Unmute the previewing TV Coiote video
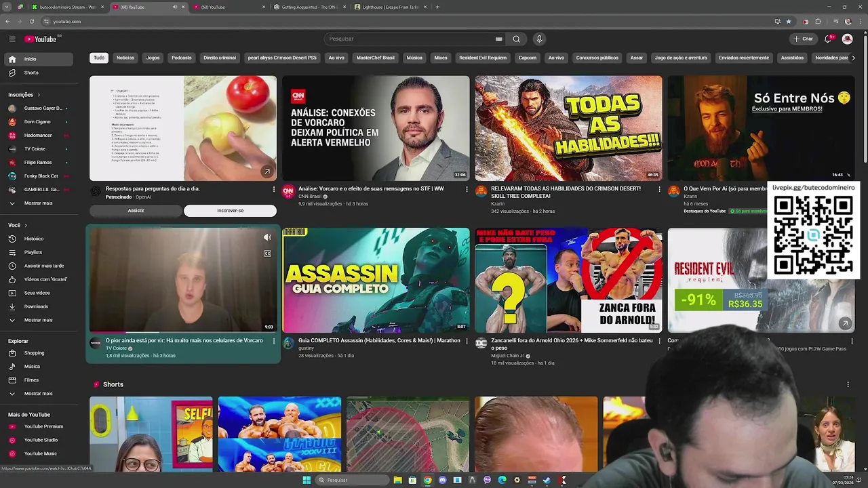This screenshot has height=488, width=868. click(267, 237)
